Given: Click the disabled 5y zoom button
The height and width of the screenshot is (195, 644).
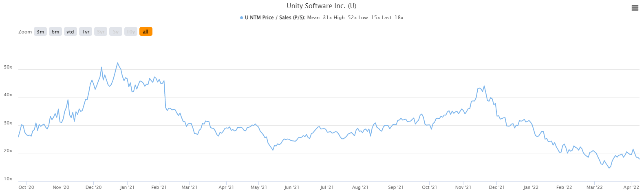Looking at the screenshot, I should pos(116,31).
